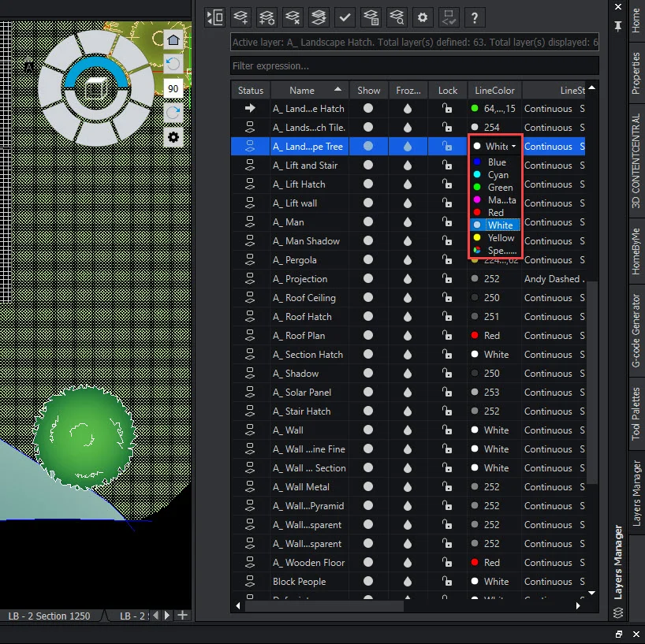The width and height of the screenshot is (645, 644).
Task: Sort layers by the Name column header
Action: tap(302, 90)
